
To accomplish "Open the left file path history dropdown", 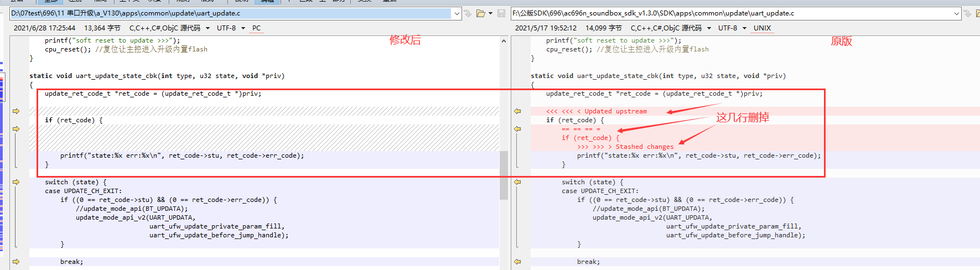I will 457,13.
